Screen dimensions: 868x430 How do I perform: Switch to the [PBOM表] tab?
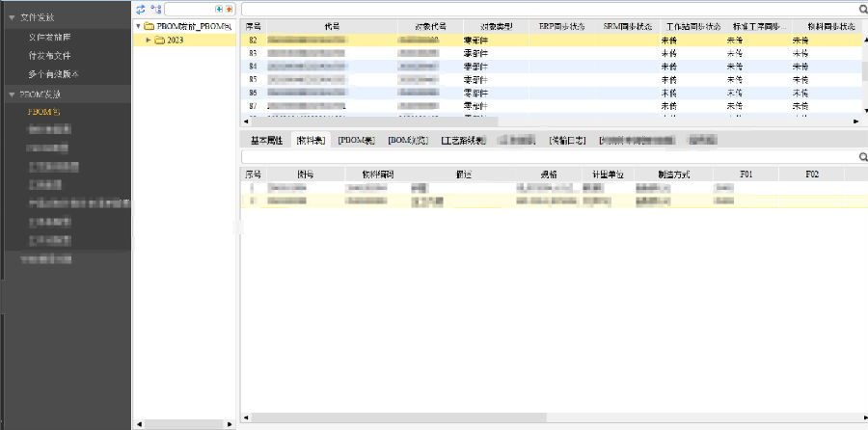[357, 141]
